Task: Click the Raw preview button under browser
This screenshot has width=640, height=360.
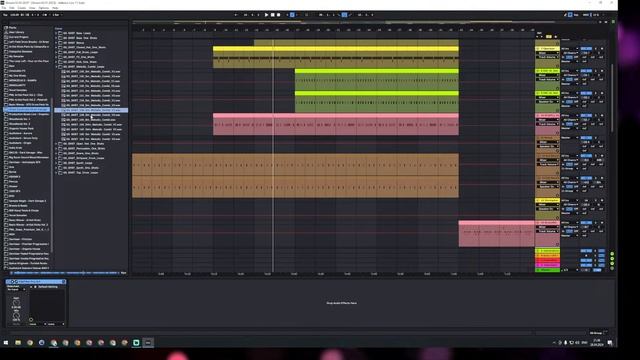Action: click(x=123, y=273)
